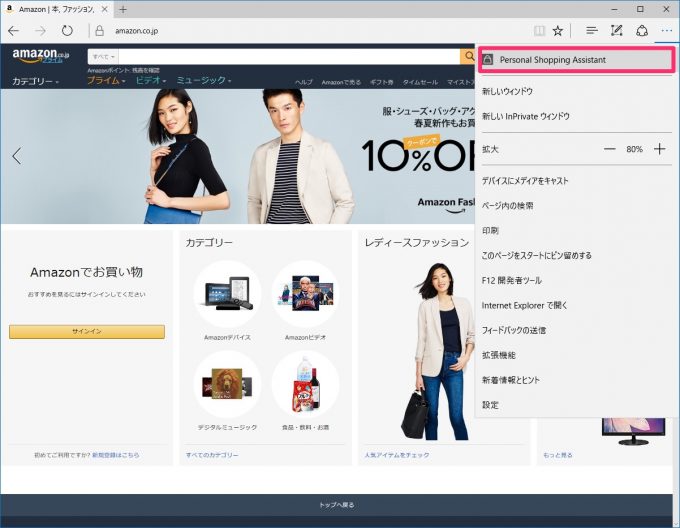Click the browser forward arrow
Image resolution: width=680 pixels, height=528 pixels.
coord(40,31)
